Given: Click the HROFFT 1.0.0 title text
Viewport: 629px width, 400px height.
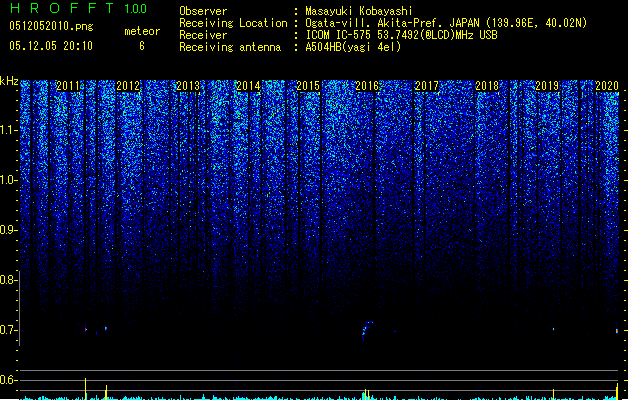Looking at the screenshot, I should 78,8.
